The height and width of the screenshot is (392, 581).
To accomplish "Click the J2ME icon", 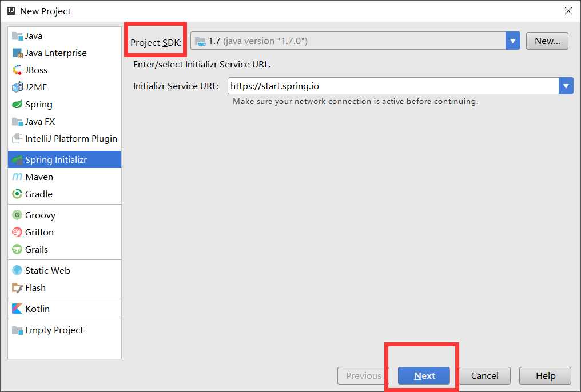I will (17, 87).
